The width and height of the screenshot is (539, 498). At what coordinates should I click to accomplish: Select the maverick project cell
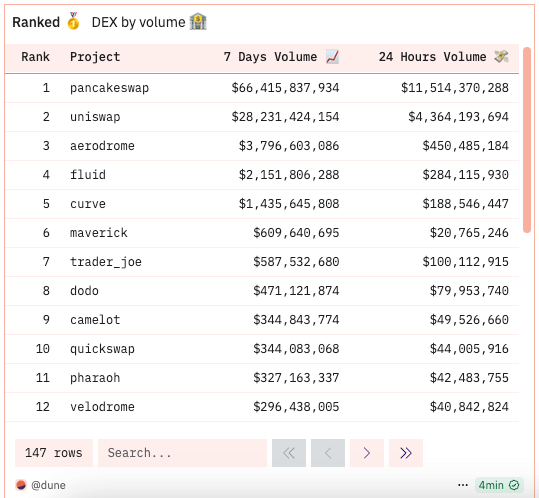tap(99, 233)
